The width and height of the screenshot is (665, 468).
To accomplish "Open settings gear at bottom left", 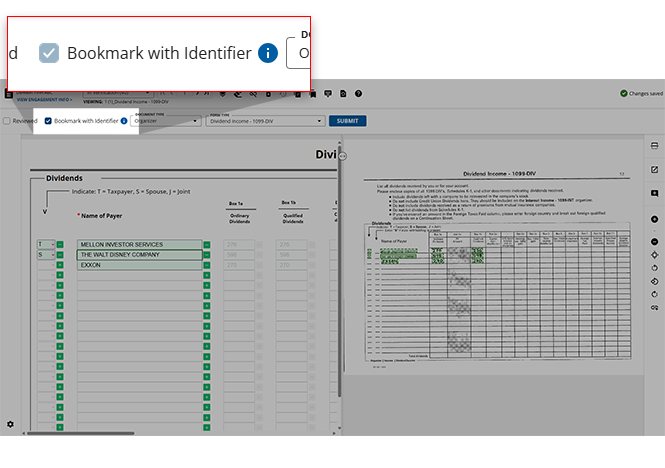I will pyautogui.click(x=10, y=424).
